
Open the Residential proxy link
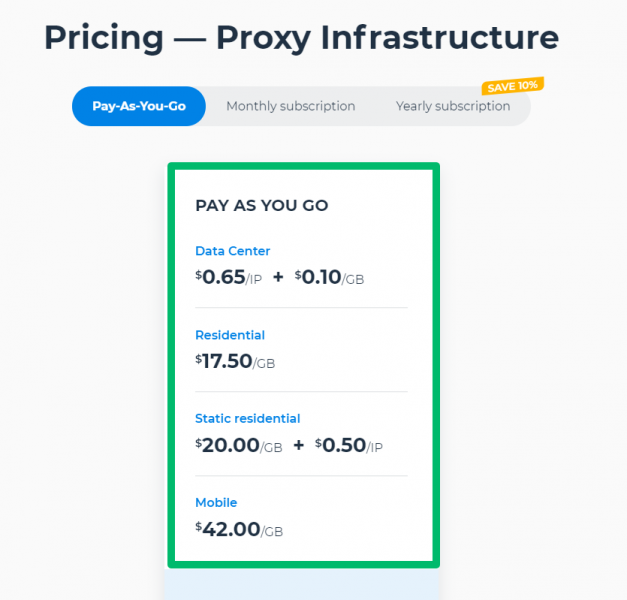tap(230, 335)
